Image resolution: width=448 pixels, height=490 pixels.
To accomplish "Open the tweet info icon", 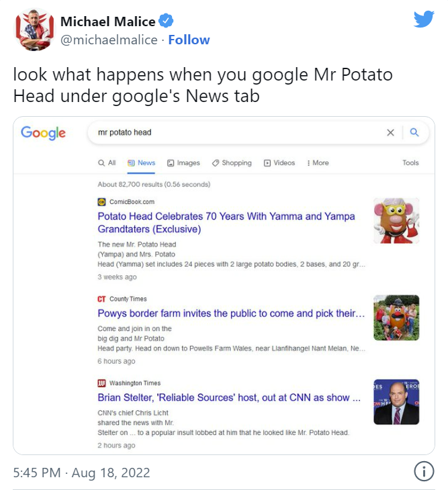I will click(x=424, y=471).
